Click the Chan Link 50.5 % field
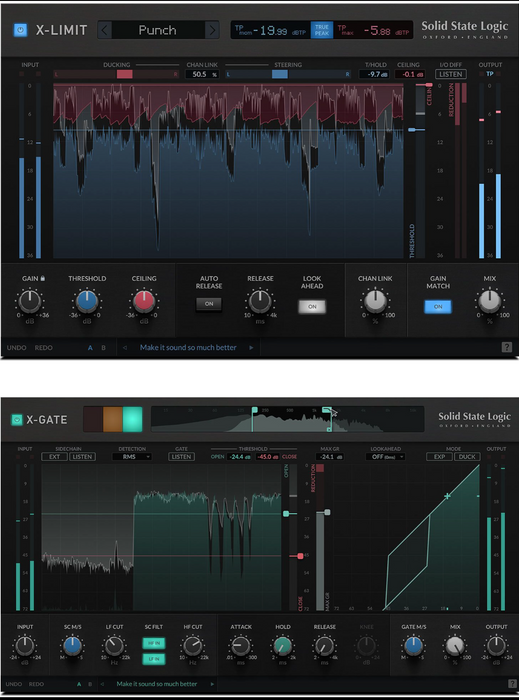This screenshot has height=700, width=519. 202,74
